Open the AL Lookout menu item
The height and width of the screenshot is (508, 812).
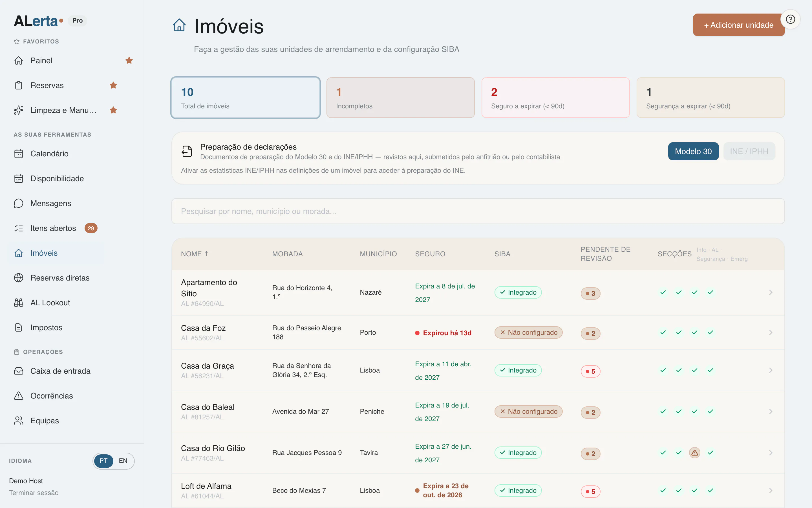point(55,303)
